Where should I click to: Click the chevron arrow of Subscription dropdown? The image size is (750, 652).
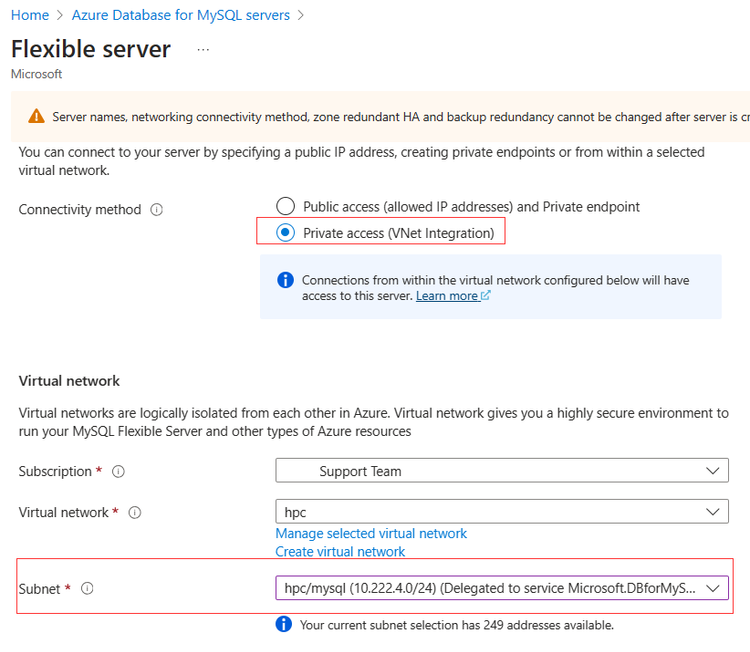click(713, 471)
